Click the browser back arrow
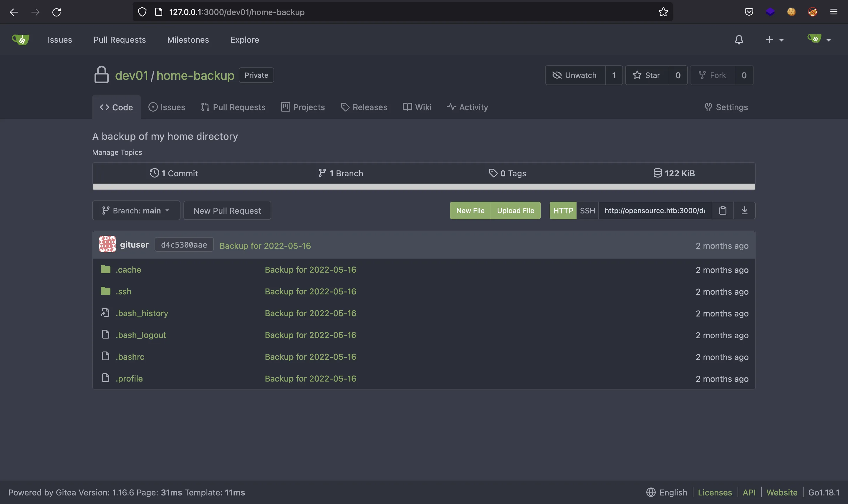 tap(14, 12)
